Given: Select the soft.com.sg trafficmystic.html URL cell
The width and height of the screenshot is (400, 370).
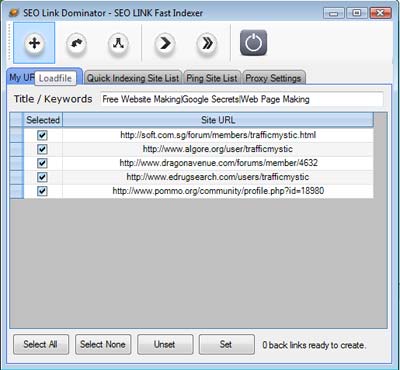Looking at the screenshot, I should pyautogui.click(x=218, y=135).
